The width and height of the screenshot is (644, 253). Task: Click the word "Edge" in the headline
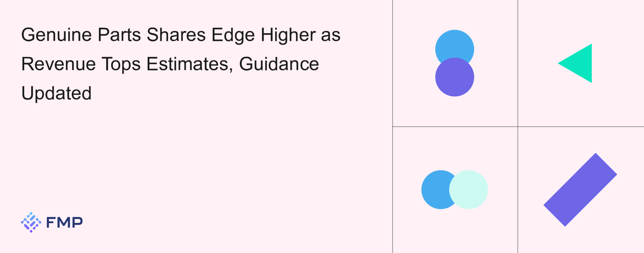[x=233, y=35]
